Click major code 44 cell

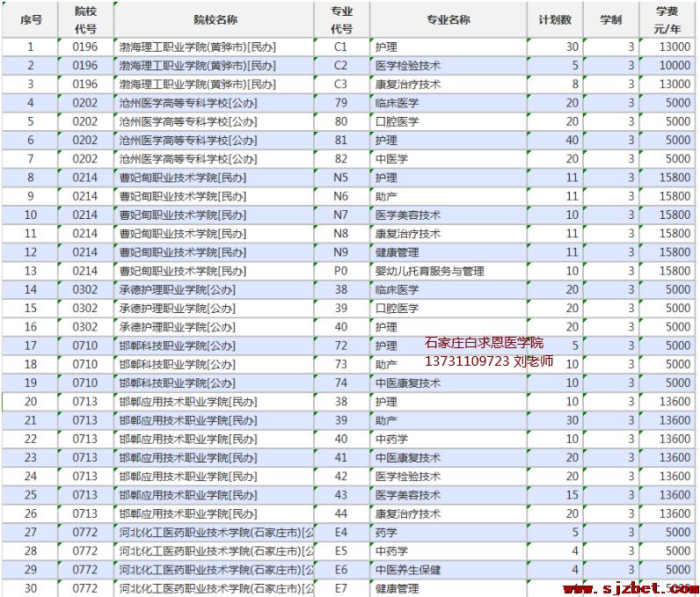click(x=342, y=514)
